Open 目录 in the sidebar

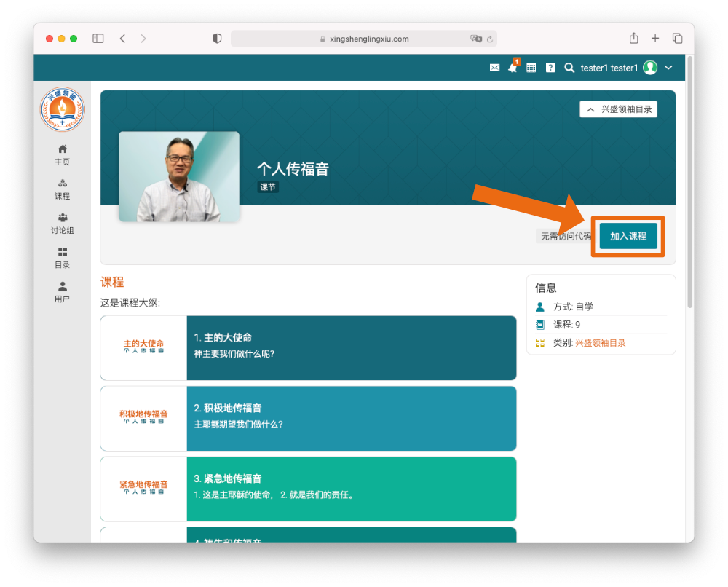coord(62,257)
